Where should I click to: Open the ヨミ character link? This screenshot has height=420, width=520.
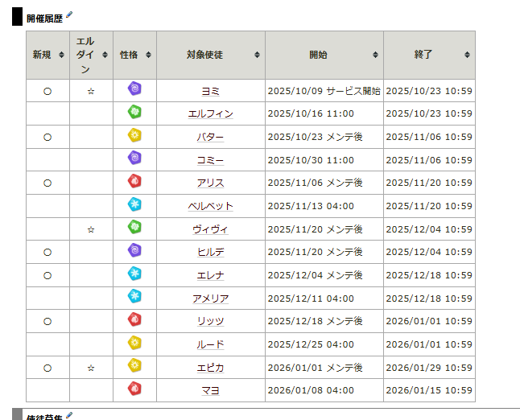[x=210, y=92]
